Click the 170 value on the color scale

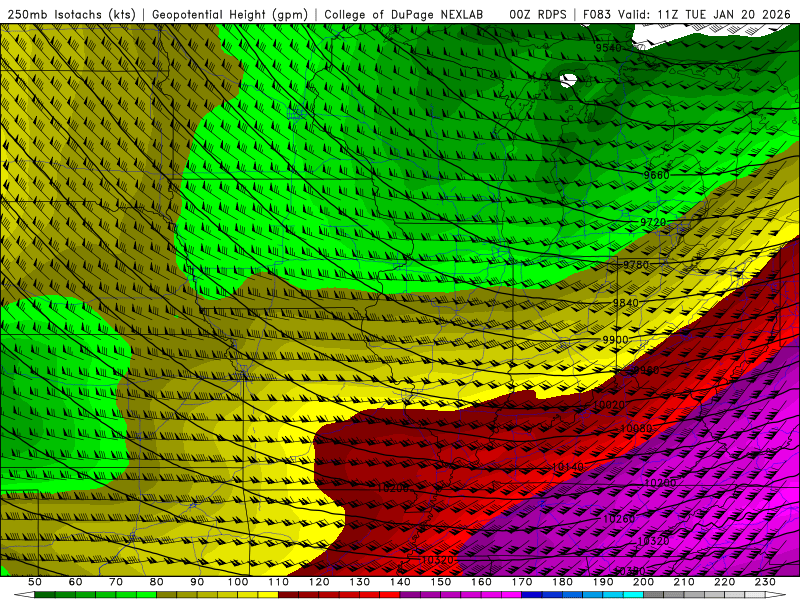[522, 582]
